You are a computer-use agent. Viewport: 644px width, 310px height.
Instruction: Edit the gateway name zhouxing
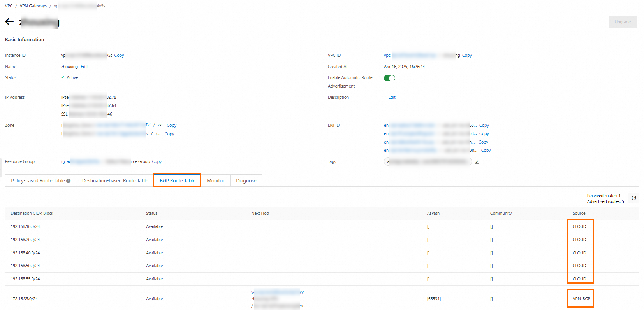point(84,67)
